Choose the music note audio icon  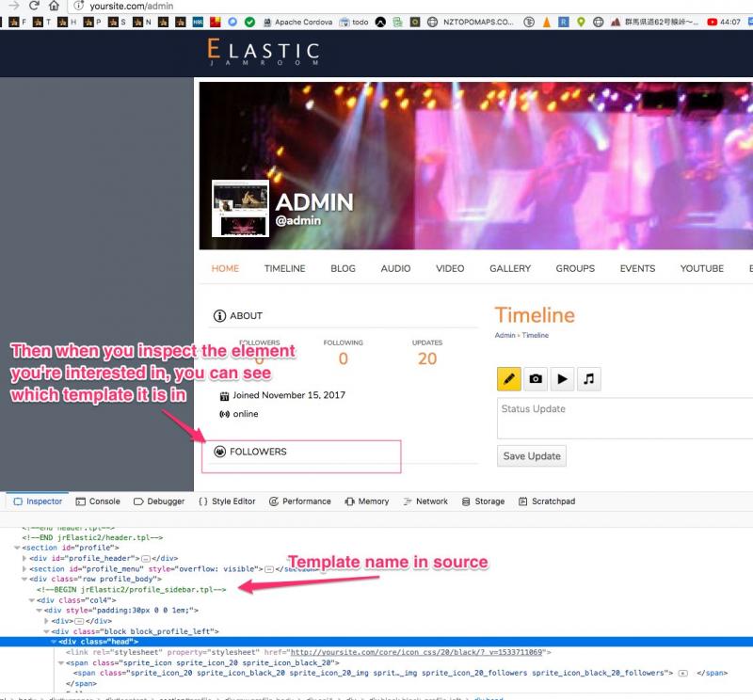click(588, 379)
